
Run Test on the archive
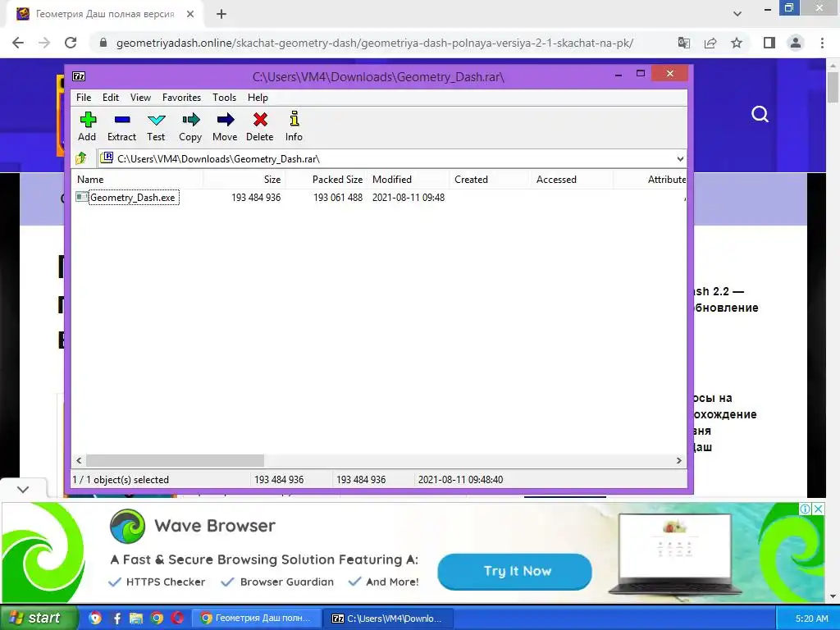(x=156, y=126)
